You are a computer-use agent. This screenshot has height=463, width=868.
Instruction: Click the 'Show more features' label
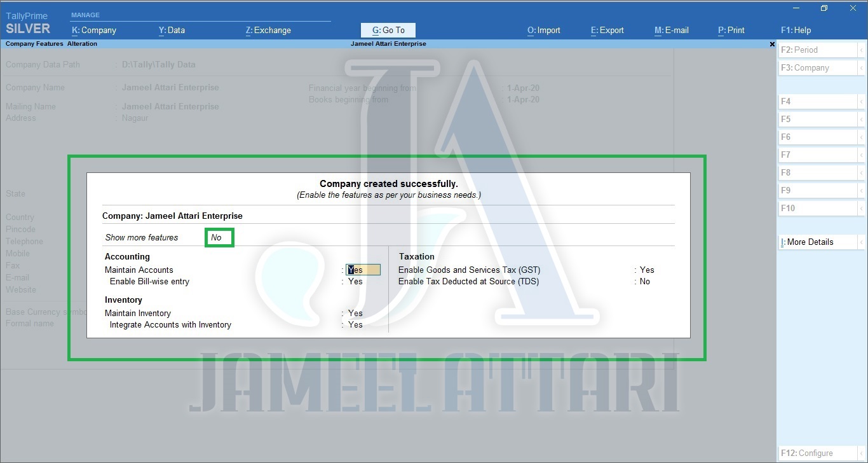click(x=142, y=237)
